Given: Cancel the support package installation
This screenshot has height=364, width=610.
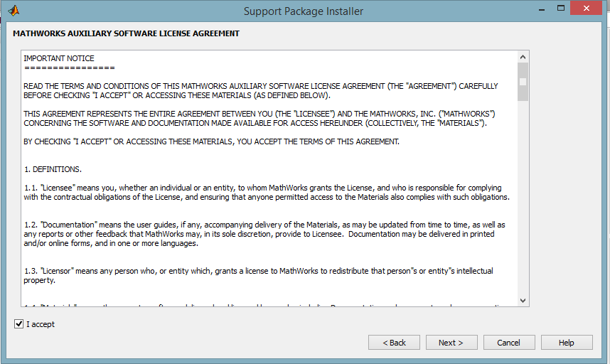Looking at the screenshot, I should (509, 343).
